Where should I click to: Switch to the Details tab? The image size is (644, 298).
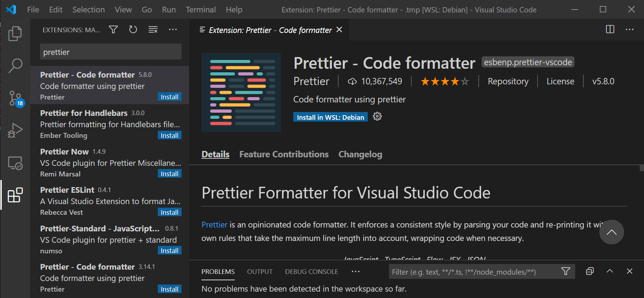coord(215,154)
